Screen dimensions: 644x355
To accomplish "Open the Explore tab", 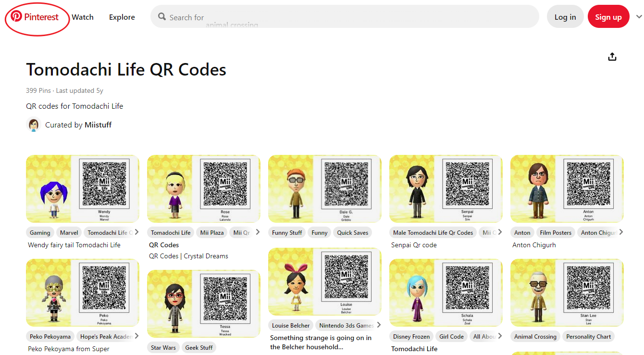I will 122,17.
